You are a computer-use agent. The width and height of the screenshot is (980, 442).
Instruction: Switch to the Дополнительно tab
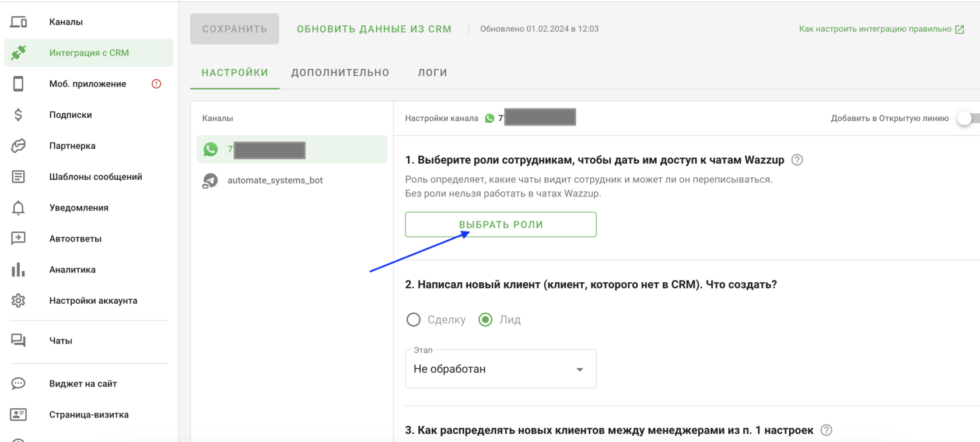340,73
